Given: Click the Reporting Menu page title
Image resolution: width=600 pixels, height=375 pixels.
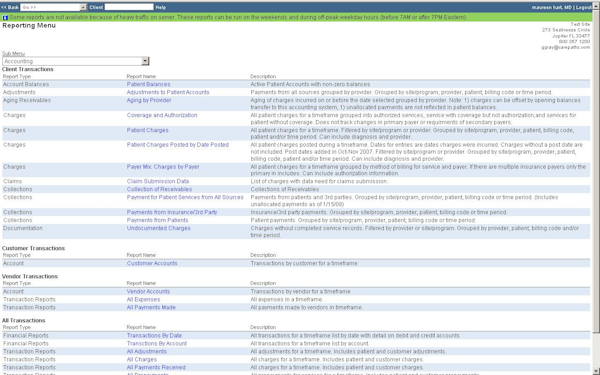Looking at the screenshot, I should (x=29, y=26).
